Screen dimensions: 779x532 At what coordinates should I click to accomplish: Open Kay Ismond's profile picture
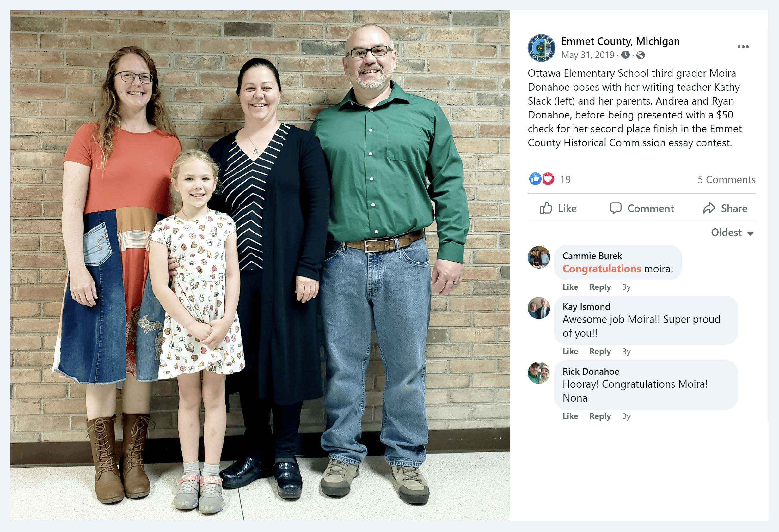pyautogui.click(x=539, y=308)
